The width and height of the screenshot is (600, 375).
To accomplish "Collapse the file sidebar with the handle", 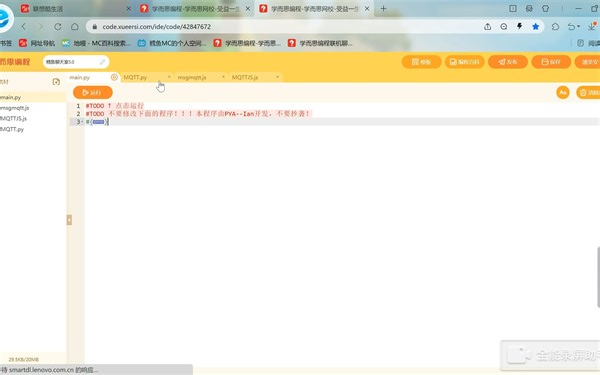I will pos(69,220).
